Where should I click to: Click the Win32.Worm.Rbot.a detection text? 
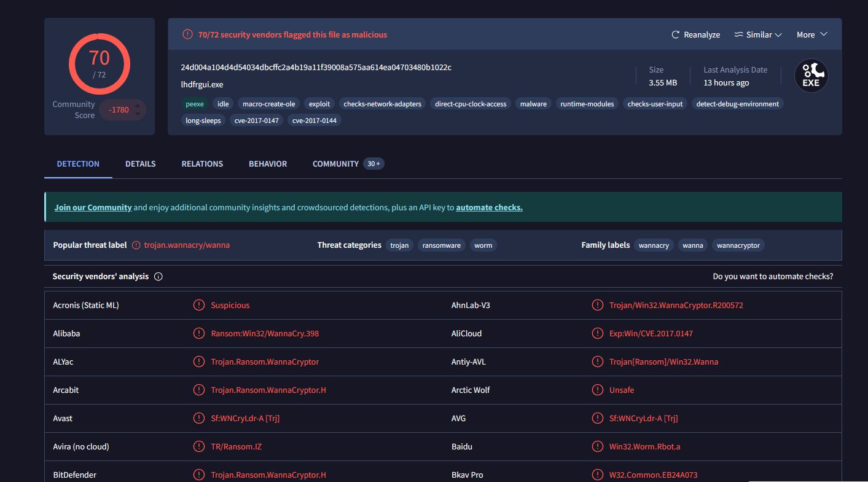pos(645,446)
